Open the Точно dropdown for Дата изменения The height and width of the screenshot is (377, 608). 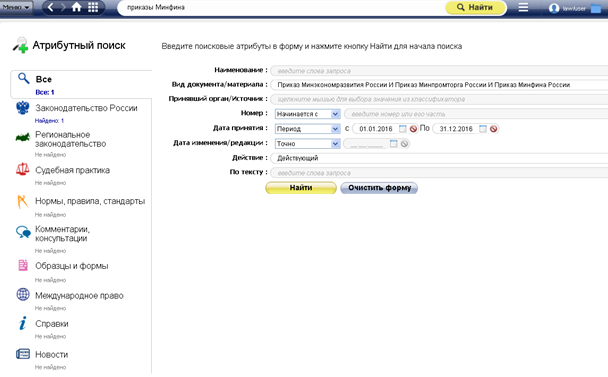pos(307,144)
